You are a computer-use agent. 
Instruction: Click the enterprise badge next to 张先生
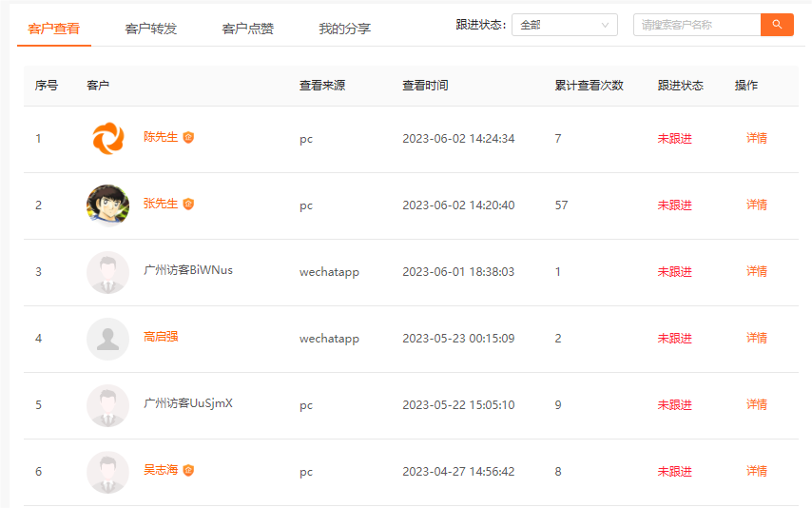click(x=188, y=204)
